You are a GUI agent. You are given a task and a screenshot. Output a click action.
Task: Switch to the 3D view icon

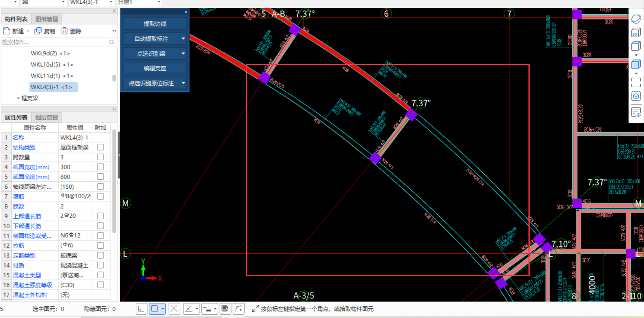point(635,33)
